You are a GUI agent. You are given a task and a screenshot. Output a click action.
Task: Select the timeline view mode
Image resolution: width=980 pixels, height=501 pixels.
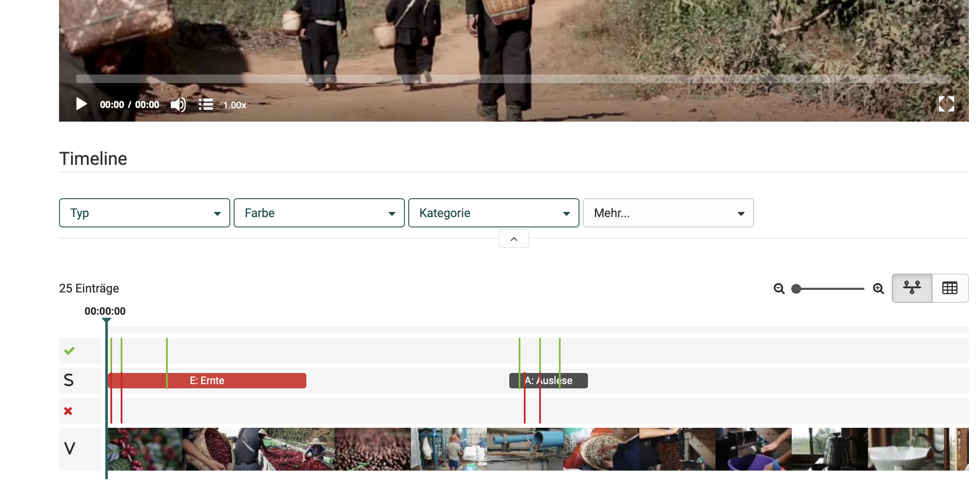[911, 288]
